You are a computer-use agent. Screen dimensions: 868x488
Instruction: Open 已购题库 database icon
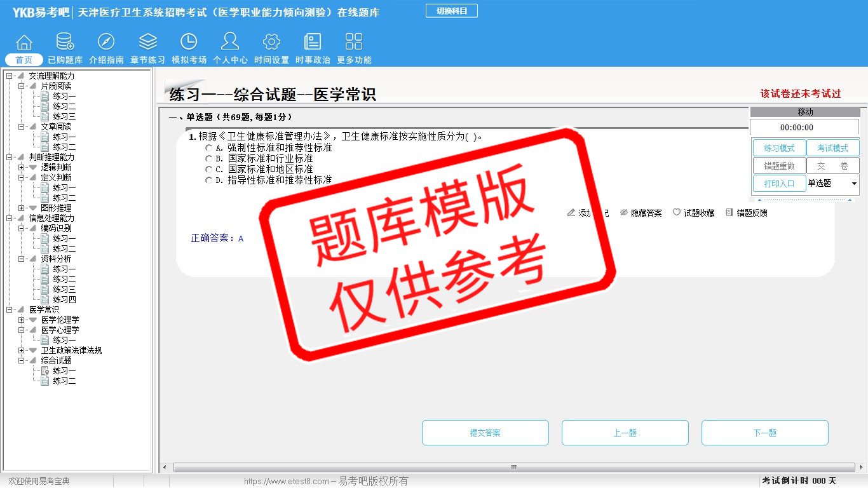tap(65, 43)
